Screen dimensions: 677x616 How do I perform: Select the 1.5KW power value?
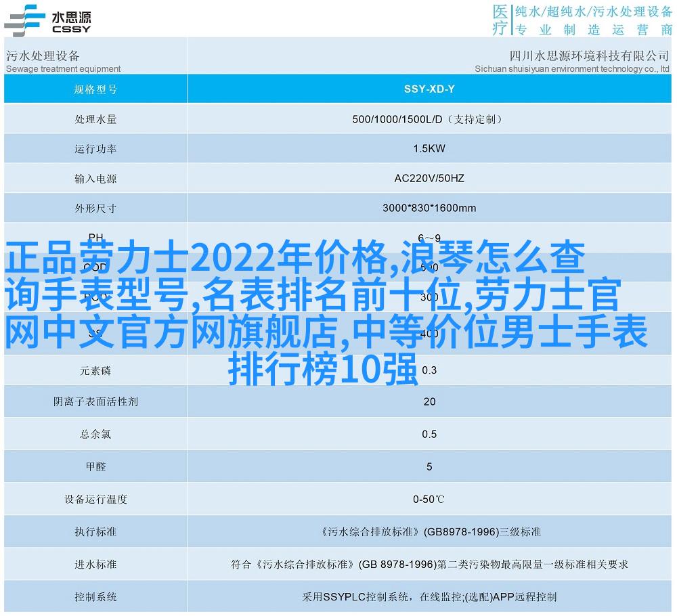(429, 148)
